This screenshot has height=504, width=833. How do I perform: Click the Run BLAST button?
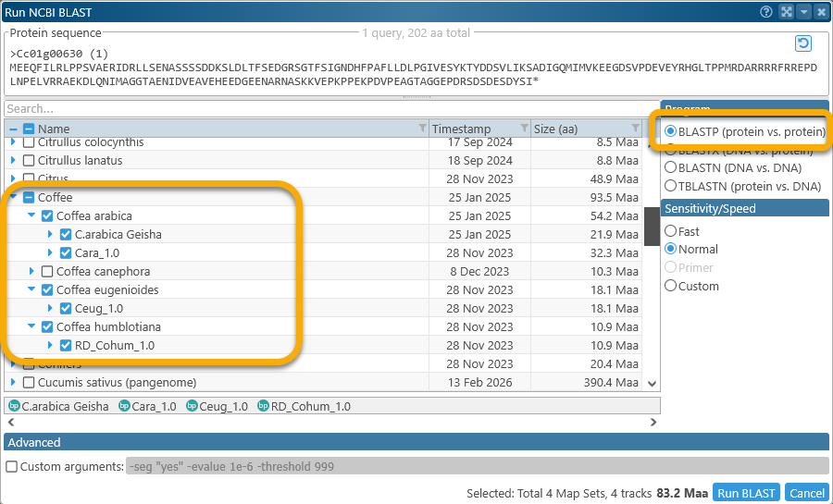coord(747,493)
